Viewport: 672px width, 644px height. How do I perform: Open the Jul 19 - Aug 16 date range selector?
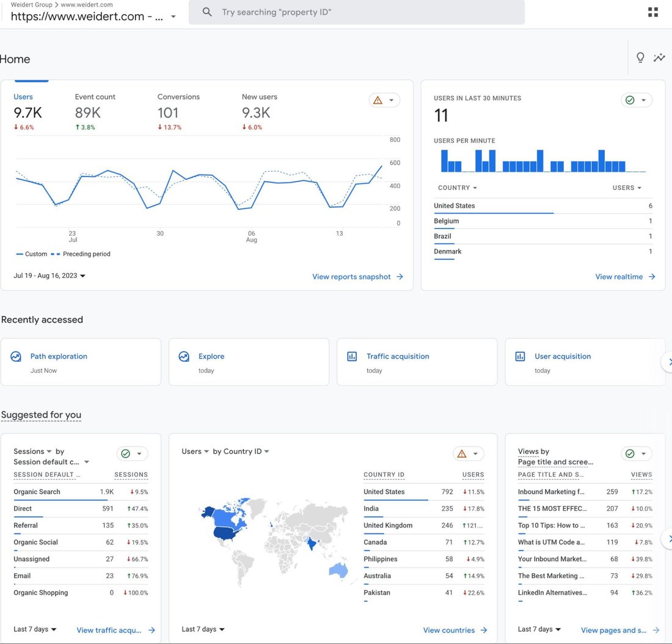(x=48, y=276)
